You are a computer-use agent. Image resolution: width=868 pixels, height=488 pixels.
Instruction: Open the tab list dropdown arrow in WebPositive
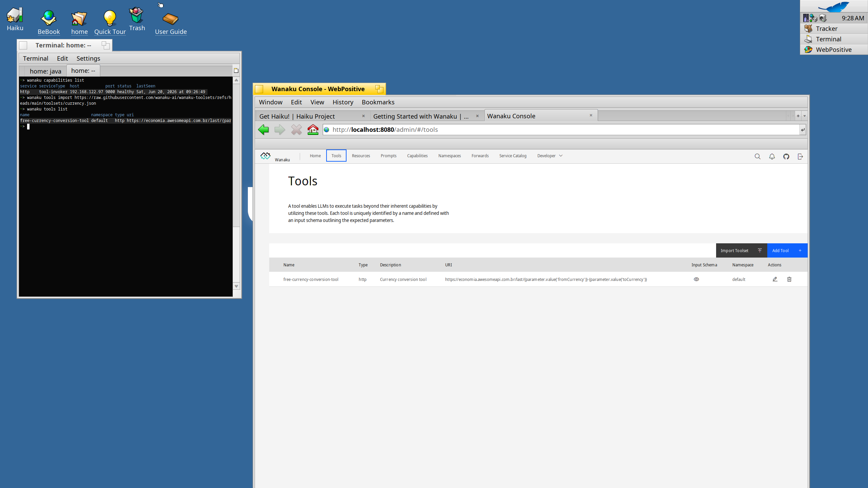coord(805,116)
